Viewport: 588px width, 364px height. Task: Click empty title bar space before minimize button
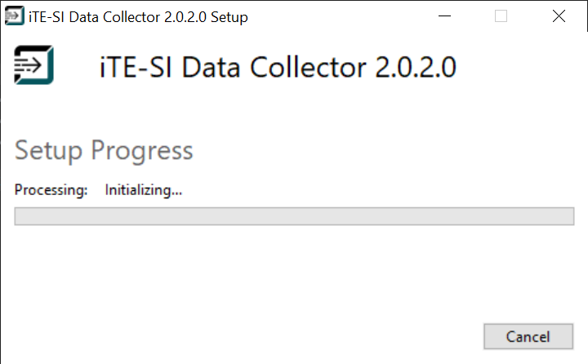point(343,16)
